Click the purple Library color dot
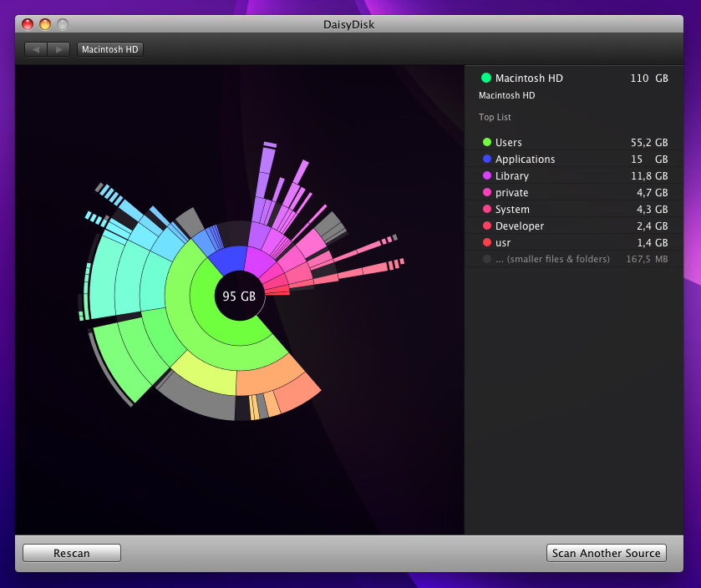The height and width of the screenshot is (588, 701). 487,175
